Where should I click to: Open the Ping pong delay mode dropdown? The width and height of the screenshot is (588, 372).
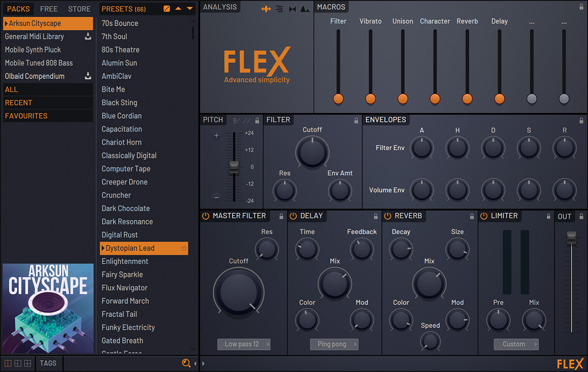point(334,344)
